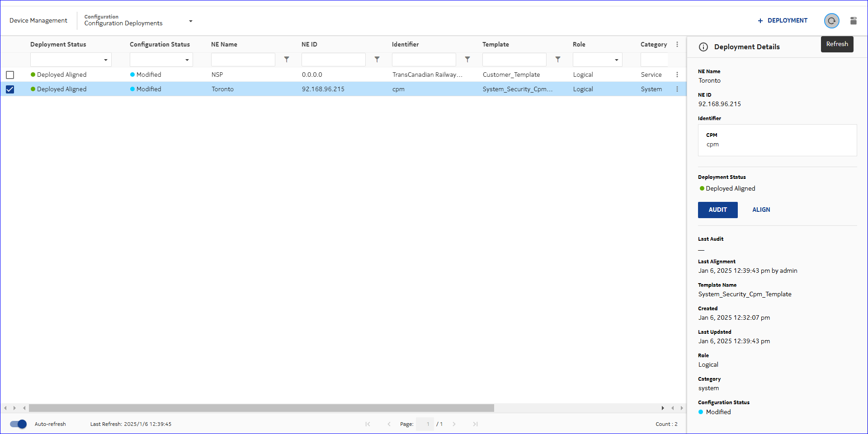Expand the Role filter dropdown
Image resolution: width=868 pixels, height=434 pixels.
(x=616, y=60)
